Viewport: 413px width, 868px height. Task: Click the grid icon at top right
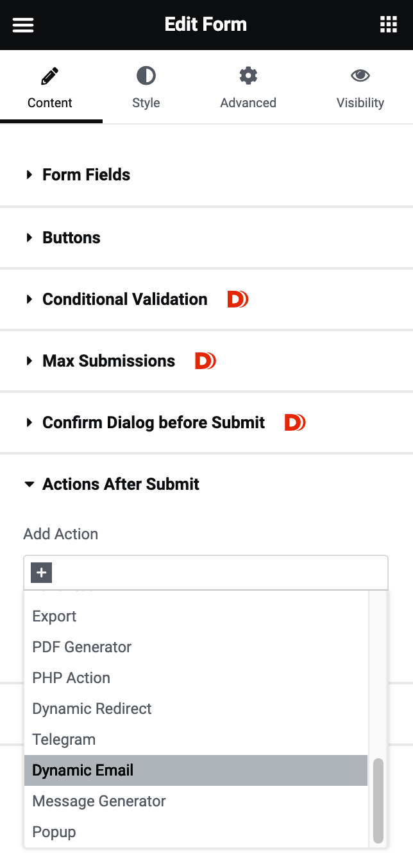point(389,24)
